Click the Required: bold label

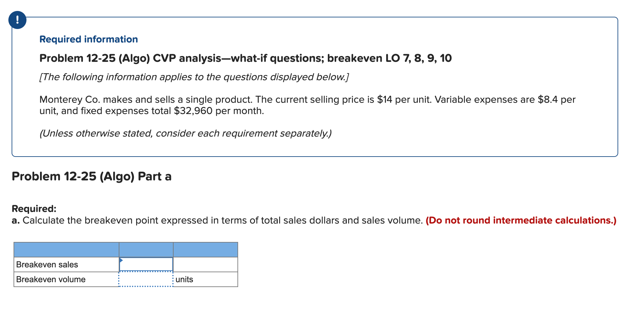(34, 208)
